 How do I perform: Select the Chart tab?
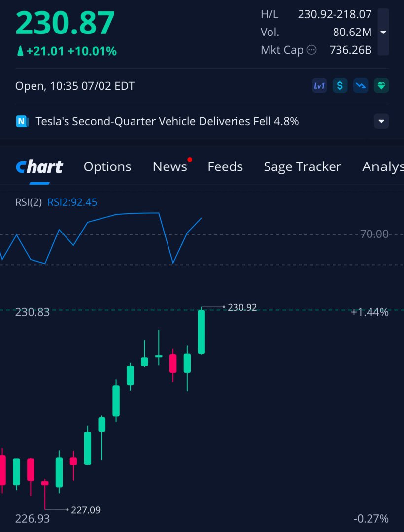(39, 166)
